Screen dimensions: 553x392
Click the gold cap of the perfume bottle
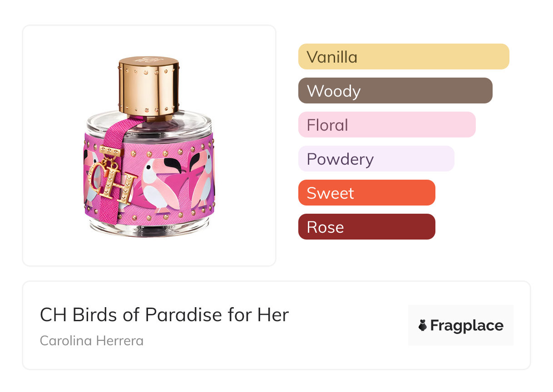coord(148,86)
